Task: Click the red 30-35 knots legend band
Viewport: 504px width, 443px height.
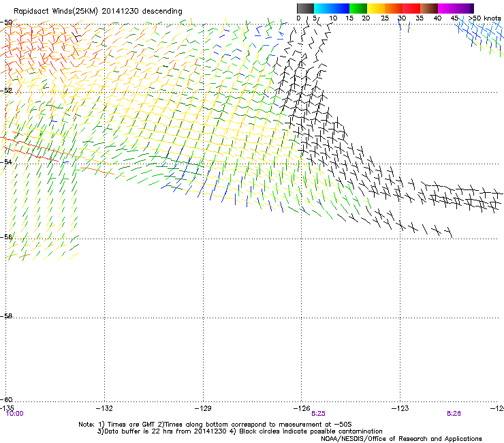Action: tap(411, 8)
